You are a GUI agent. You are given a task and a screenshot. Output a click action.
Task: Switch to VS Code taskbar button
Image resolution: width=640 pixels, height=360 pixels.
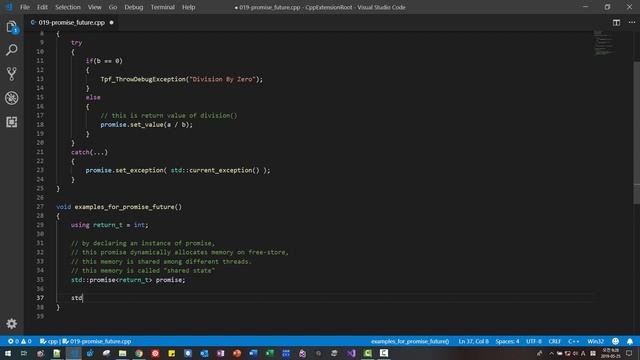[x=73, y=353]
